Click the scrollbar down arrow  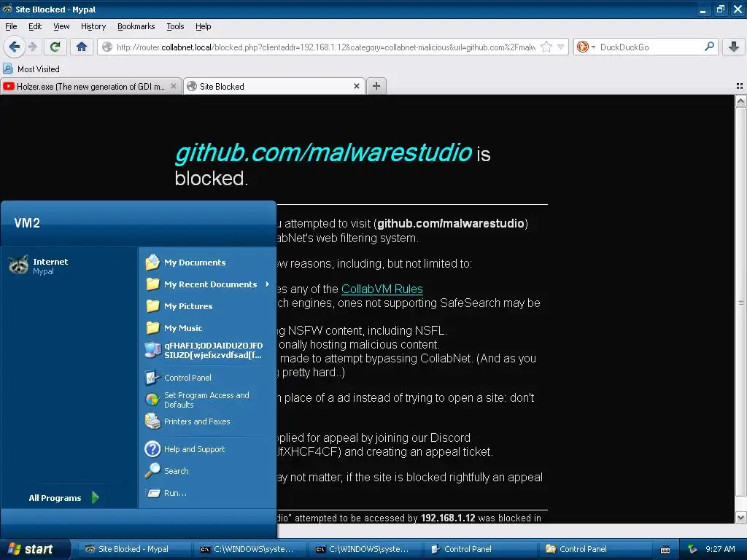click(740, 518)
